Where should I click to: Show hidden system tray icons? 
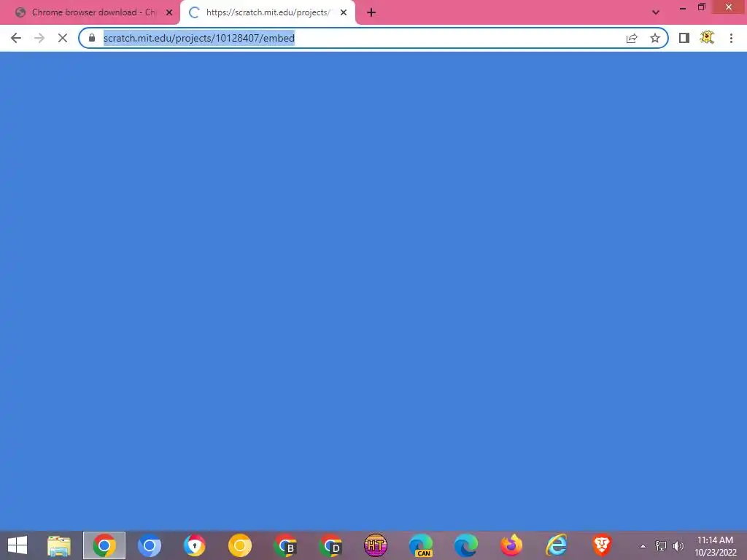click(643, 546)
